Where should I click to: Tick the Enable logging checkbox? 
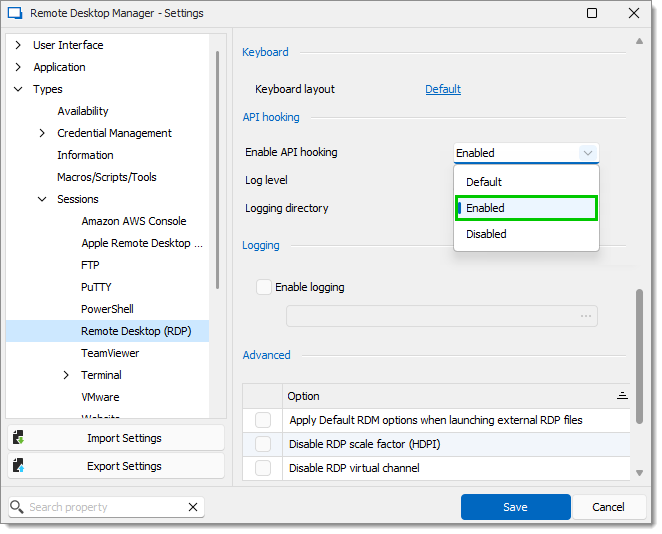tap(263, 287)
